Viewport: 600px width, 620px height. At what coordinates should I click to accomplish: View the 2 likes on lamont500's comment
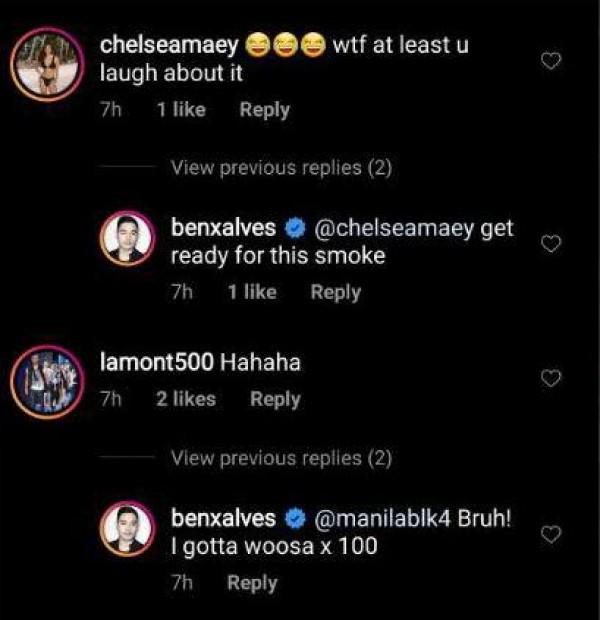coord(186,399)
